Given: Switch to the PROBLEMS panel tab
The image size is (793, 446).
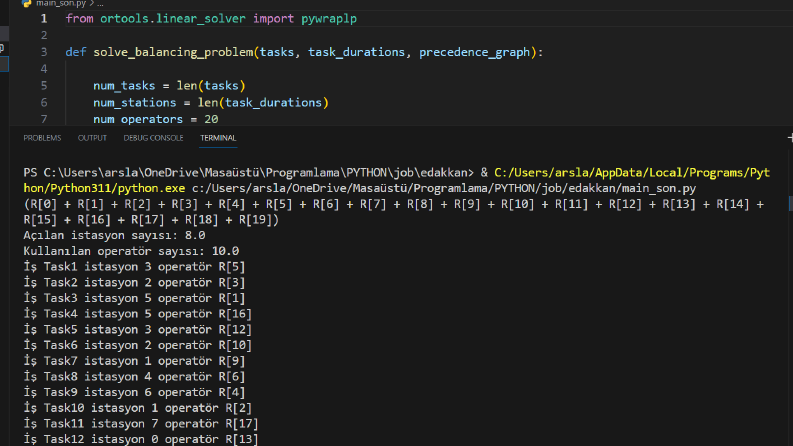Looking at the screenshot, I should point(42,138).
